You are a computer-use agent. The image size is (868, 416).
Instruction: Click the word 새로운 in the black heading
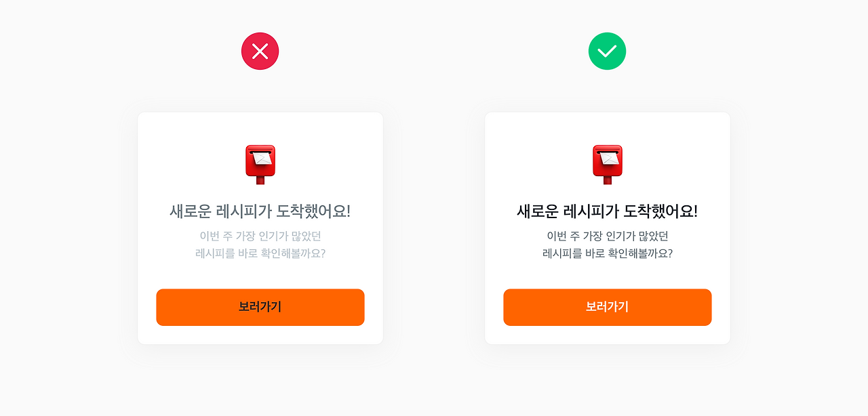click(x=537, y=211)
